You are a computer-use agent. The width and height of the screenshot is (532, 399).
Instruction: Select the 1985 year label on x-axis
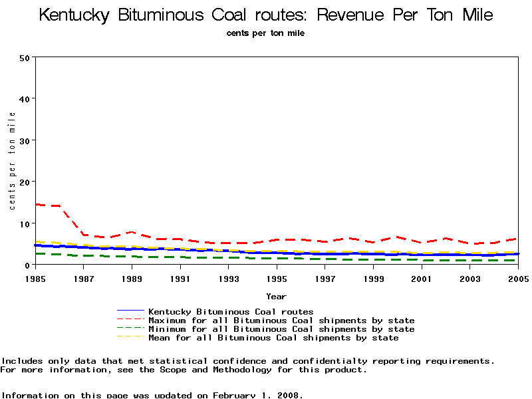(35, 279)
